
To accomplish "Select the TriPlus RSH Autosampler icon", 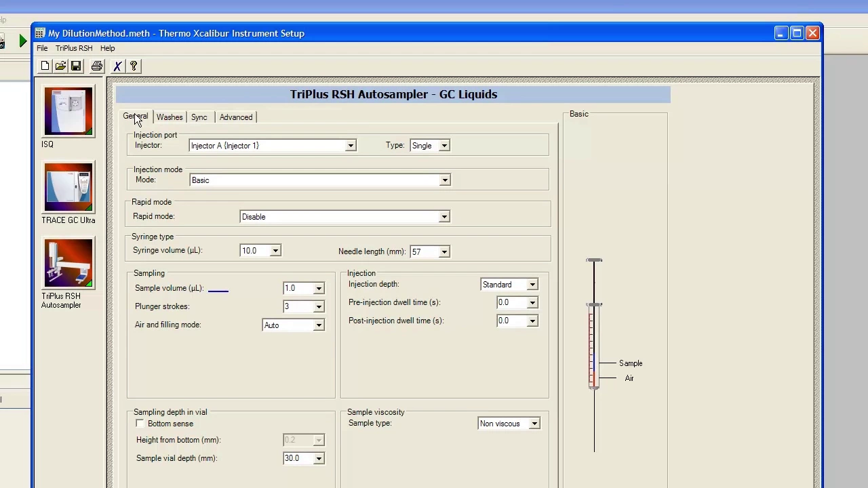I will pos(68,263).
